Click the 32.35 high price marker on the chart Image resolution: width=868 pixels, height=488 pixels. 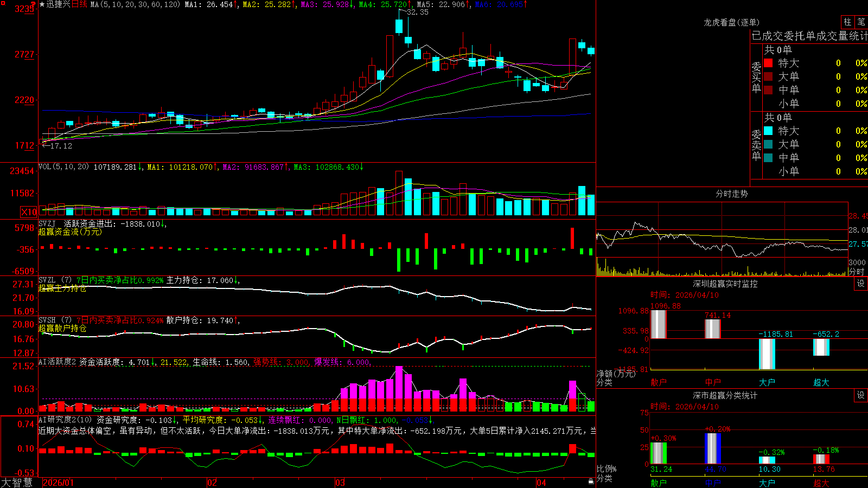[x=417, y=12]
